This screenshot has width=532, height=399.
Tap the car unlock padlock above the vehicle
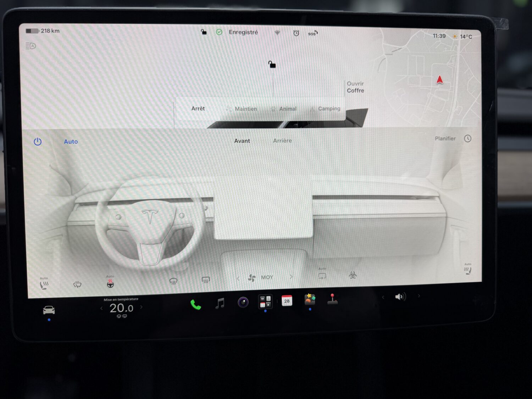[x=272, y=64]
